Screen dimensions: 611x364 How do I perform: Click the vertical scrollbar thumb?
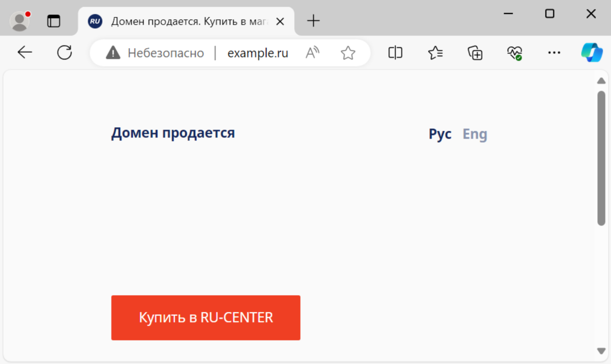[601, 158]
